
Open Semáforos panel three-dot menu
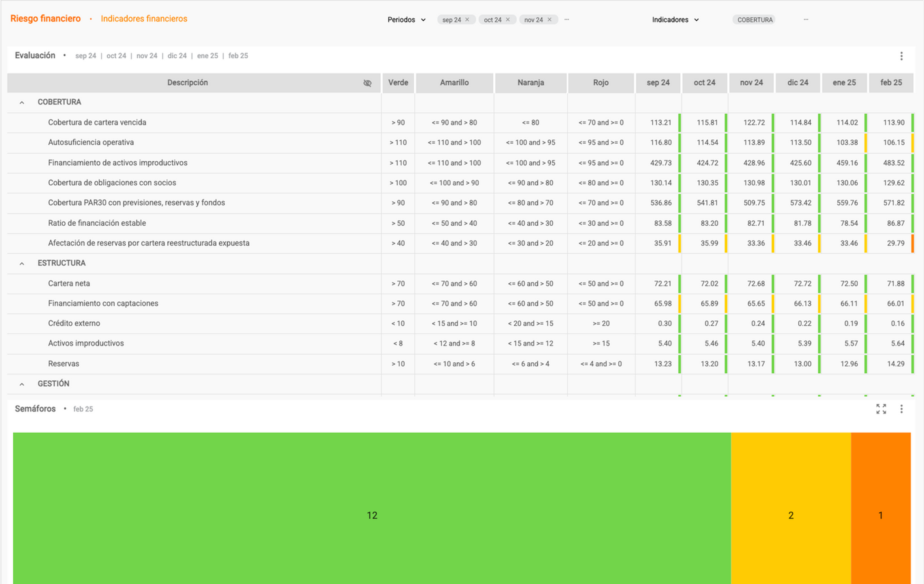[901, 409]
